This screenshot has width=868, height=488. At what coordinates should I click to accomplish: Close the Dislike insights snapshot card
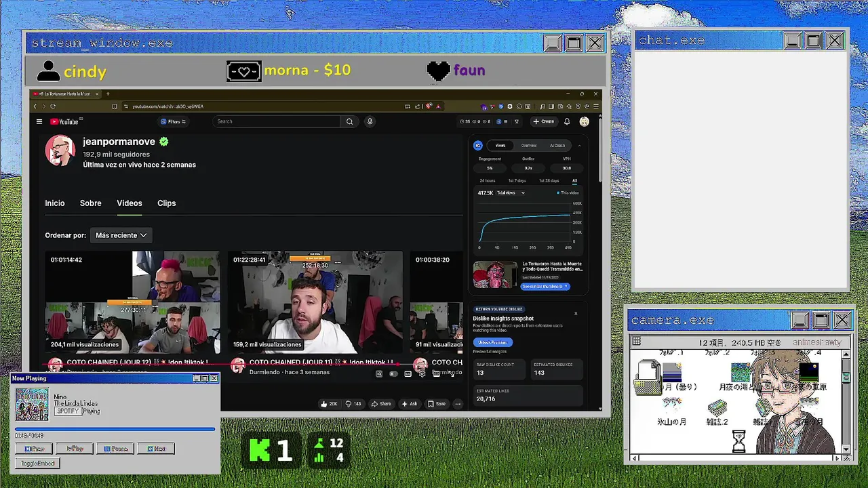click(x=576, y=313)
